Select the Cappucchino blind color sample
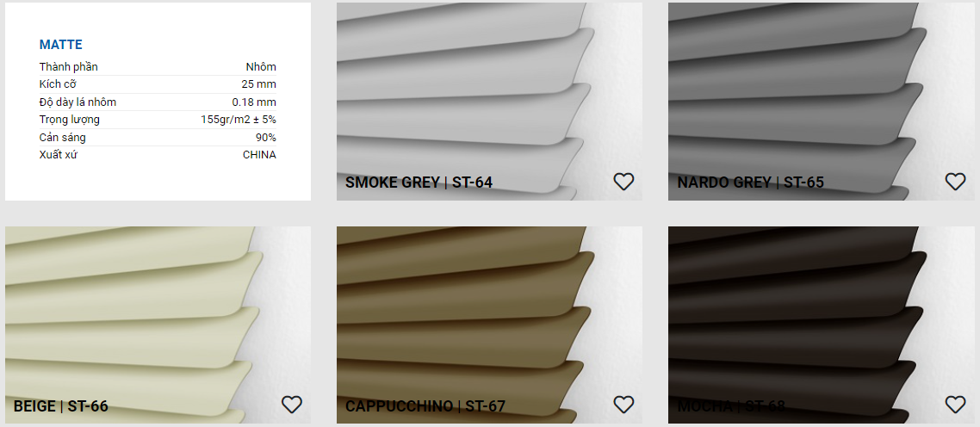This screenshot has height=427, width=980. click(489, 325)
